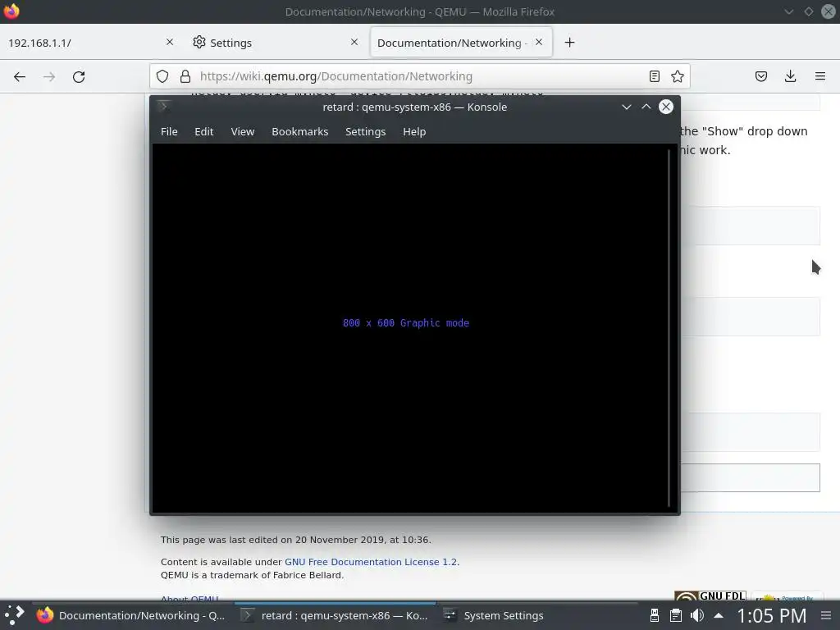
Task: Open Konsole Help menu
Action: (x=414, y=132)
